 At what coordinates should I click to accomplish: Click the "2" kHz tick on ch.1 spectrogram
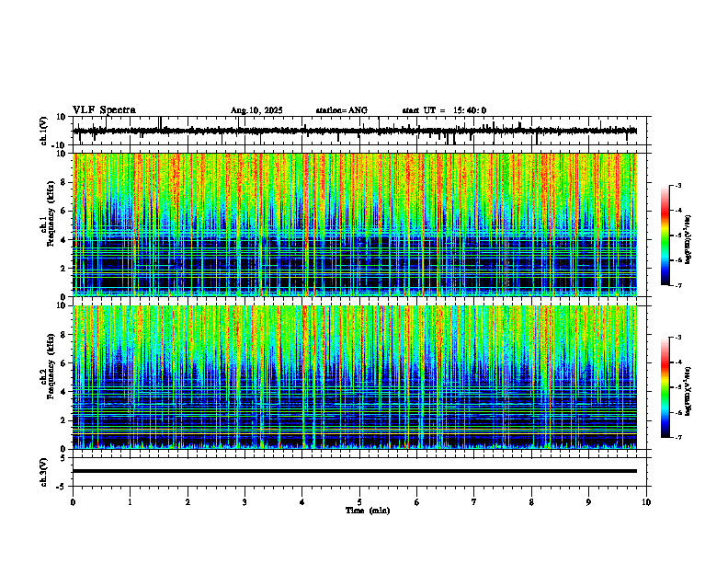pyautogui.click(x=63, y=269)
